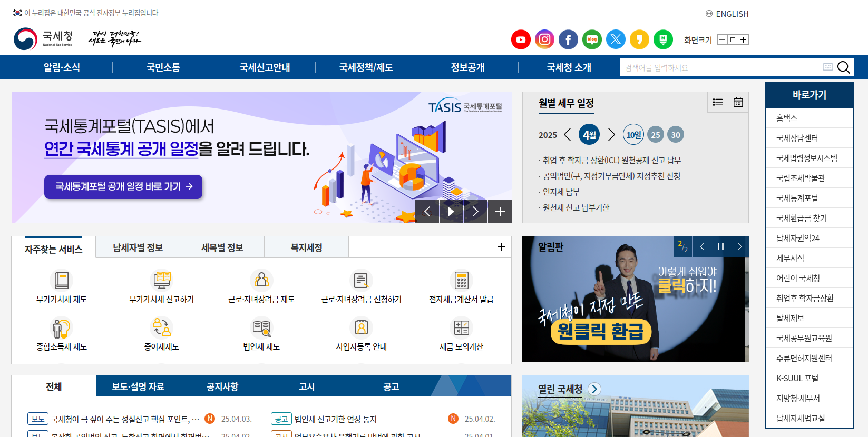Show previous main banner slide

coord(427,212)
